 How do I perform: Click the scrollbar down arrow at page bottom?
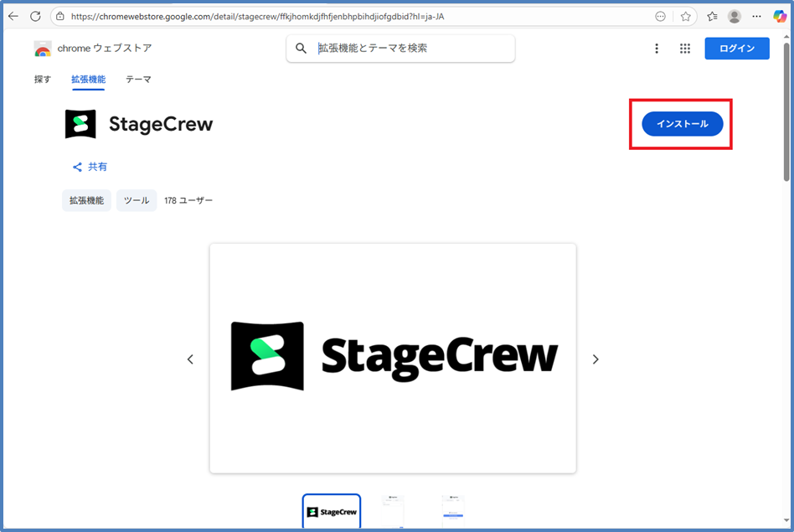[786, 520]
